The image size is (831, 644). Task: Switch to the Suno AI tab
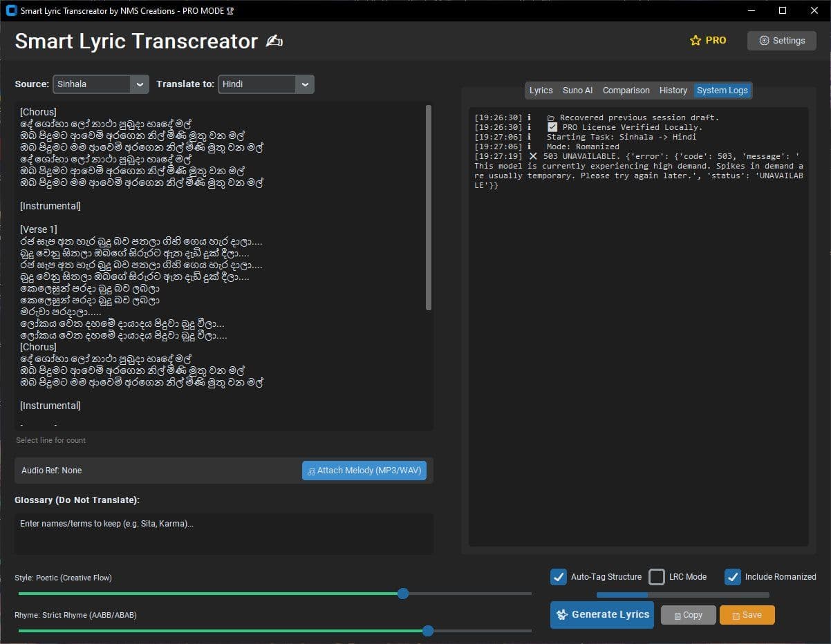tap(577, 91)
